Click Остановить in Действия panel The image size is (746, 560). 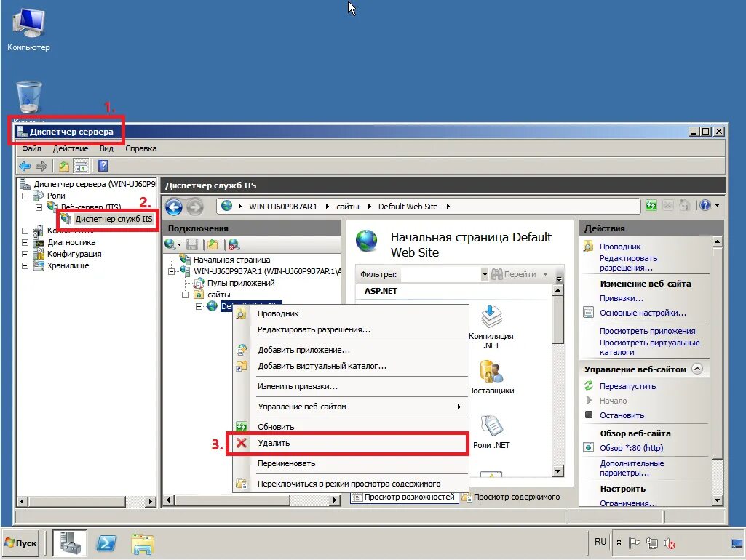tap(622, 415)
